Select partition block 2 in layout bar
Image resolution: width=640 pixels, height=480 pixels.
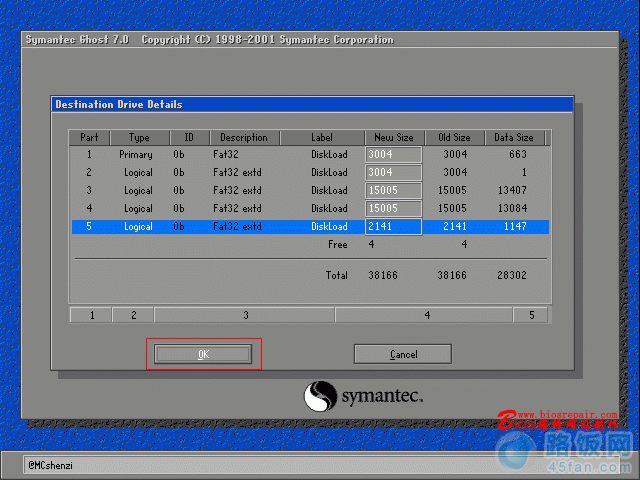133,315
